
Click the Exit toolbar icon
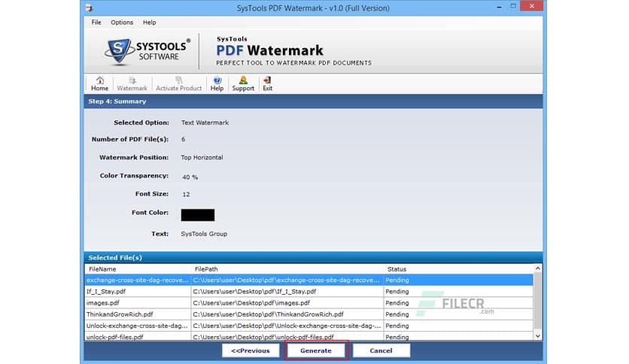[268, 83]
